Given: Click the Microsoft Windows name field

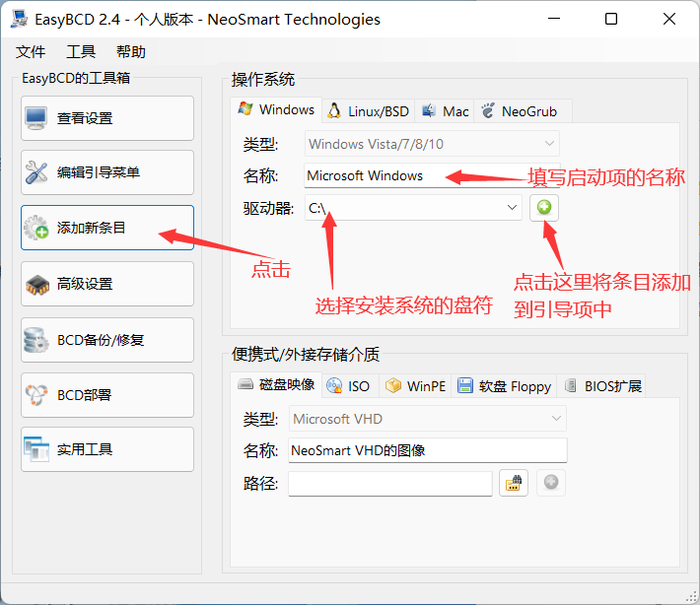Looking at the screenshot, I should pos(432,175).
